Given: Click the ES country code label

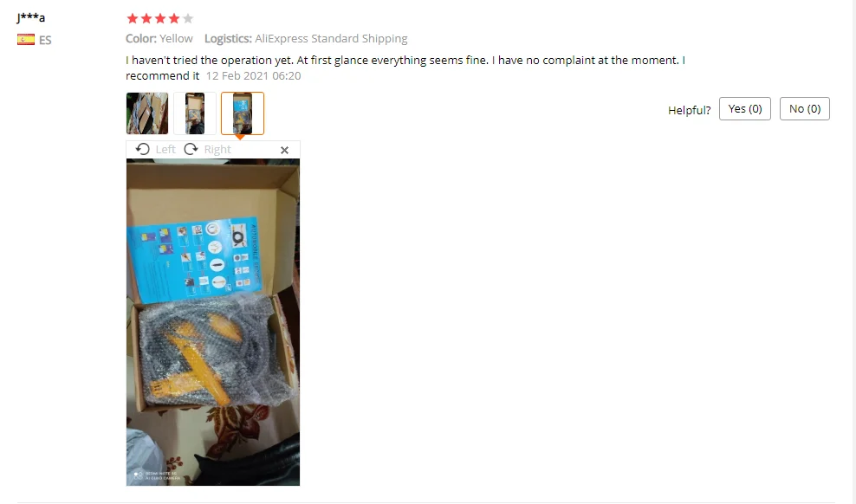Looking at the screenshot, I should (x=45, y=40).
